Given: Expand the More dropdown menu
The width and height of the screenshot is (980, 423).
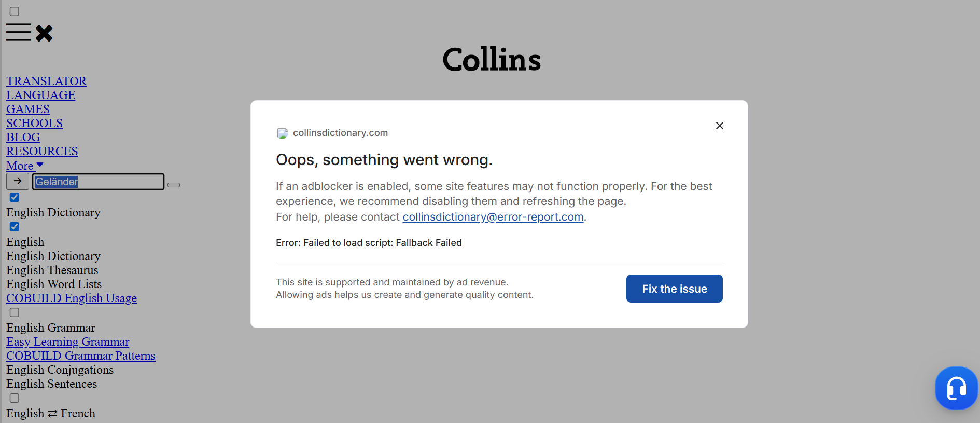Looking at the screenshot, I should click(25, 166).
